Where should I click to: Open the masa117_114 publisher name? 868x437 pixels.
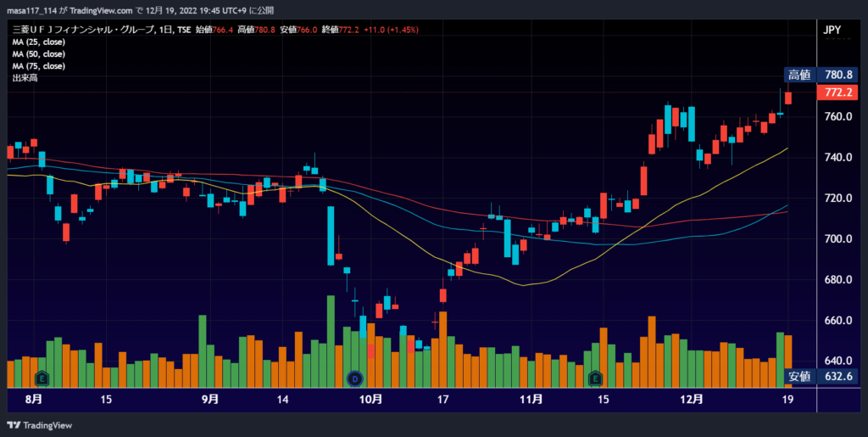[33, 10]
